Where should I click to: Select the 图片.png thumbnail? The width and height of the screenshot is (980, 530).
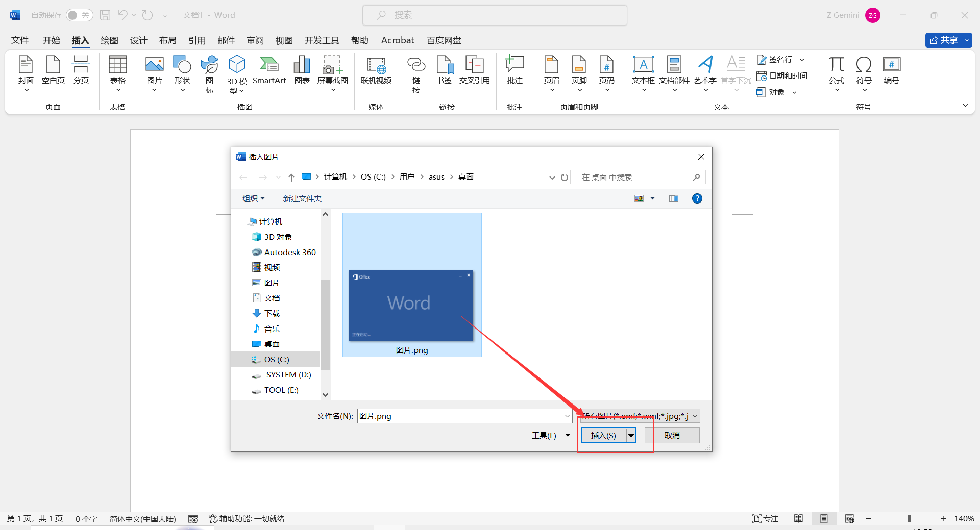coord(412,285)
